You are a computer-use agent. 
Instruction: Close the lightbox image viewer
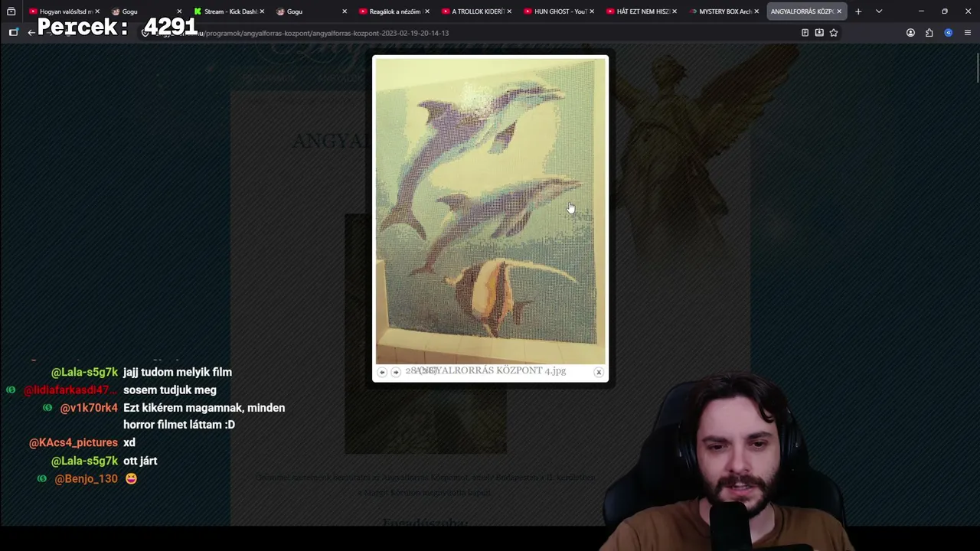(599, 372)
